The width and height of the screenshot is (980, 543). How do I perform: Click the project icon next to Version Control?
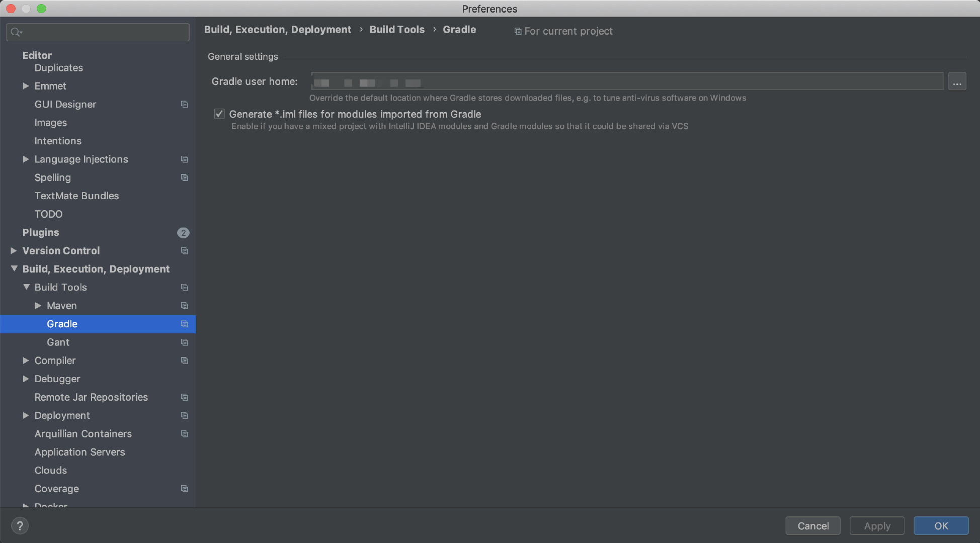[185, 250]
